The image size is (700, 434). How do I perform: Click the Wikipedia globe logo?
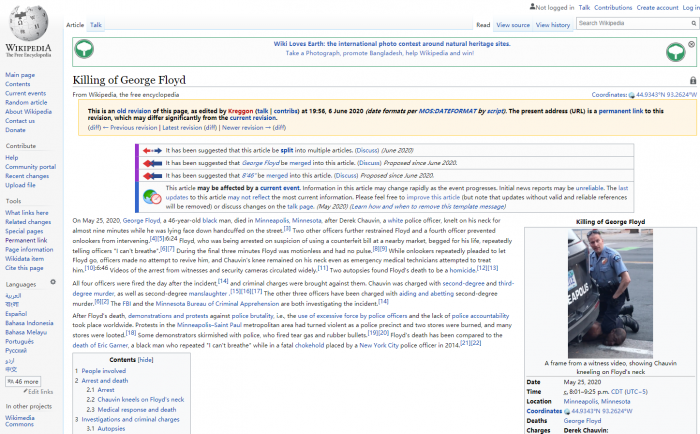[x=29, y=24]
